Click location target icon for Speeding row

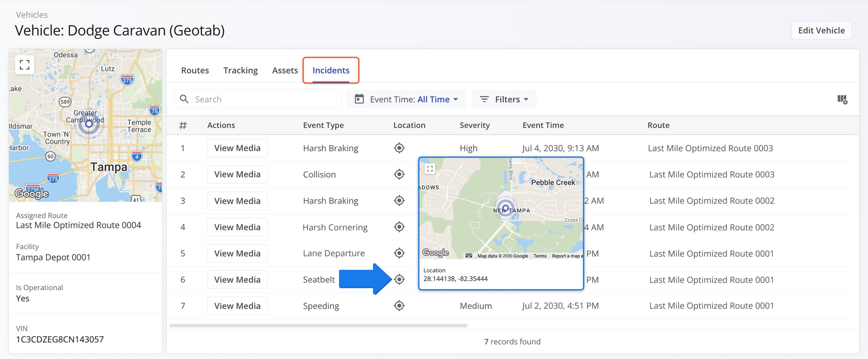coord(399,306)
